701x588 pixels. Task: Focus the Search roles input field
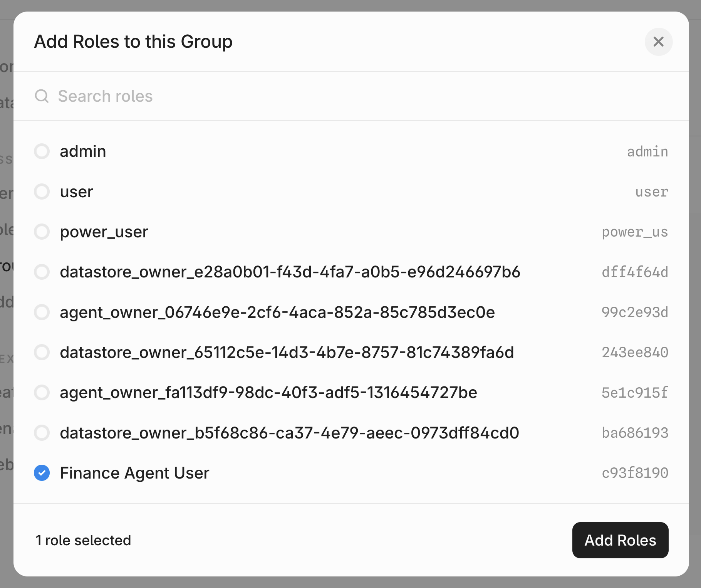point(231,96)
